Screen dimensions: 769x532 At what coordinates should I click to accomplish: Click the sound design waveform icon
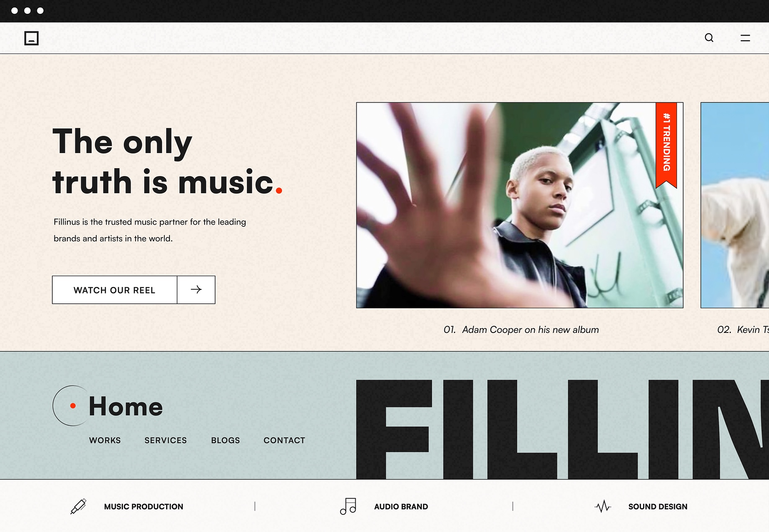click(603, 506)
